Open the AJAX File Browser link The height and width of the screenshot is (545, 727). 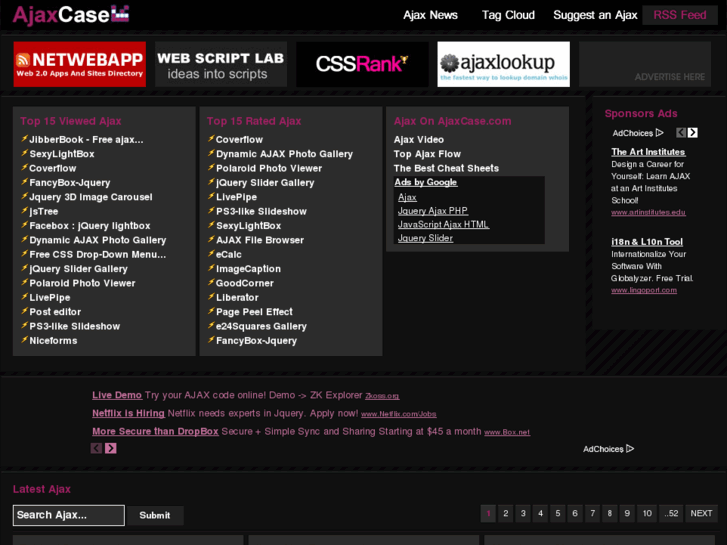tap(260, 240)
